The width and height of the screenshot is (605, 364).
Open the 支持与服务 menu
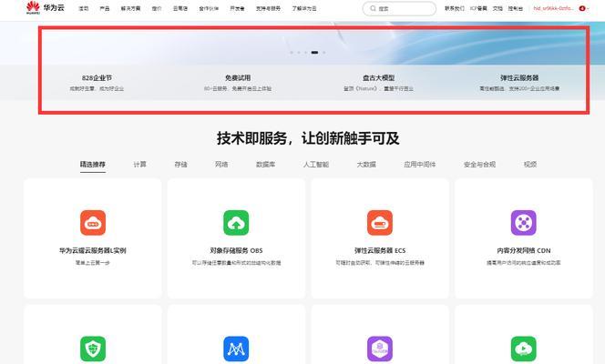click(268, 8)
